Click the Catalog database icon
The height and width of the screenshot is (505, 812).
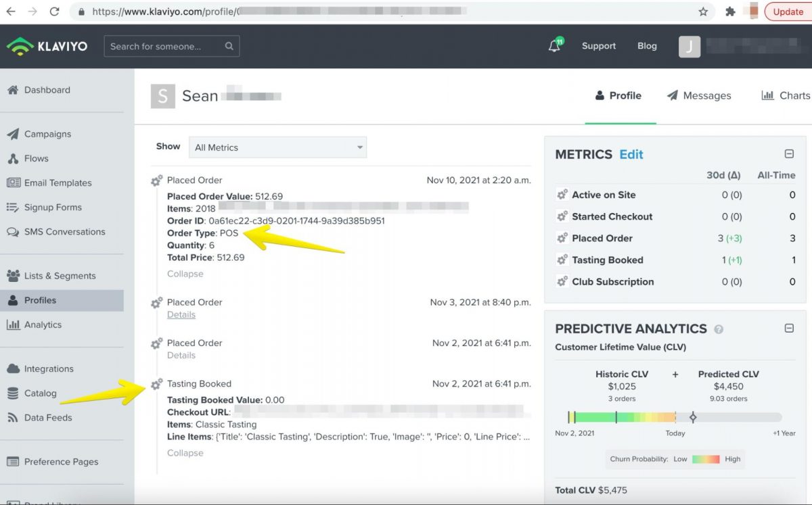[x=13, y=393]
